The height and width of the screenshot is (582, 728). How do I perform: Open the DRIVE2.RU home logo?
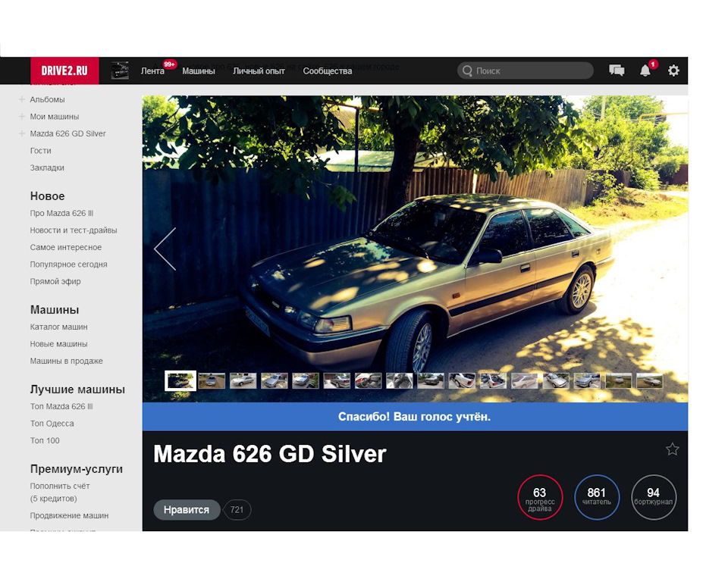(64, 70)
